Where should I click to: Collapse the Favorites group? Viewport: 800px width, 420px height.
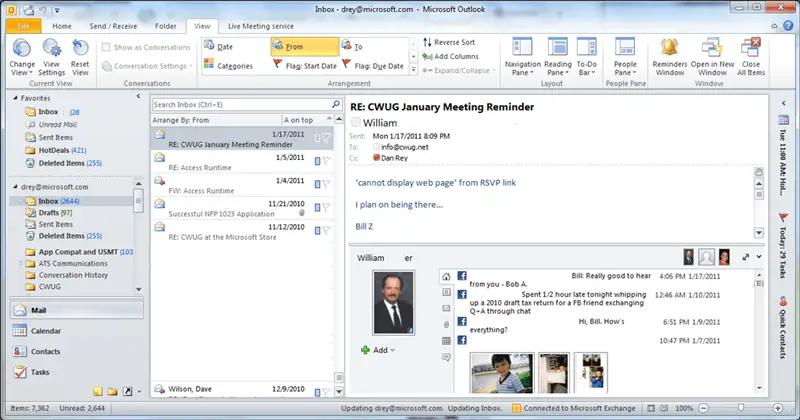[x=15, y=98]
